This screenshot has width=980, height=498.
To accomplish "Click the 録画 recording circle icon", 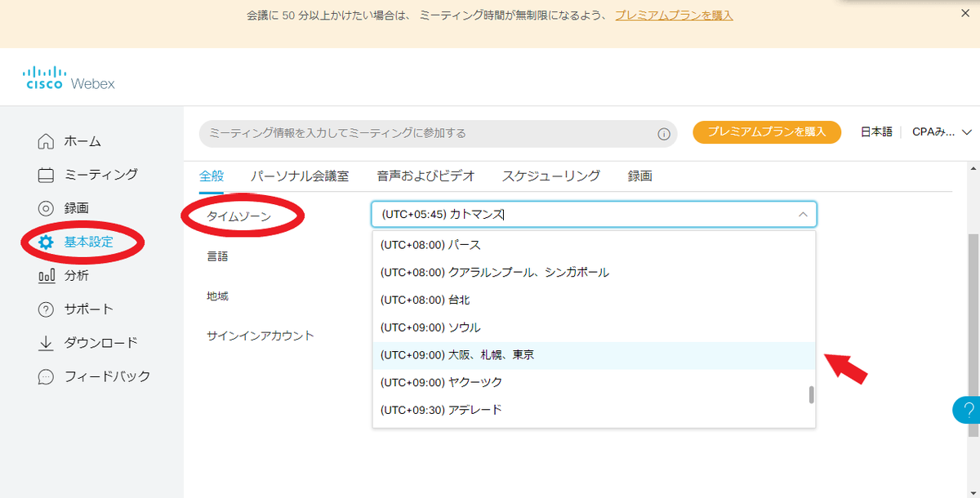I will 47,208.
